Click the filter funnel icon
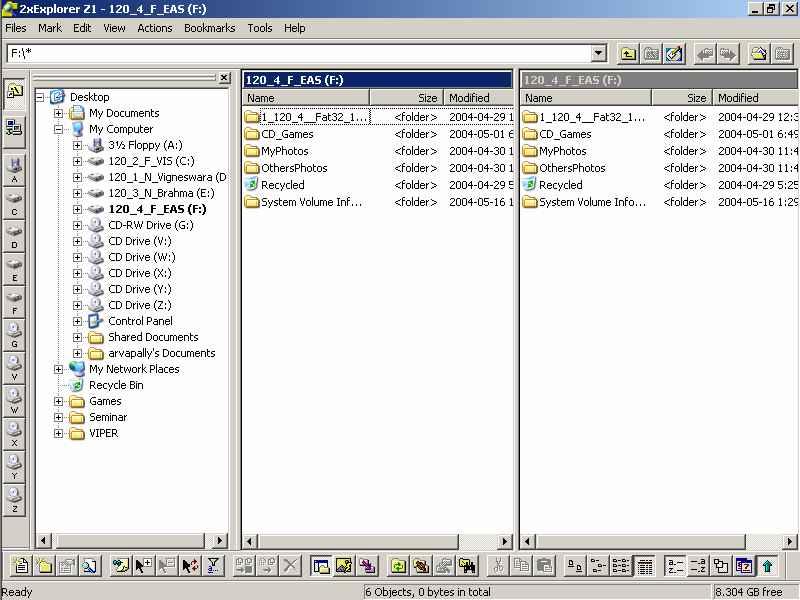The height and width of the screenshot is (600, 800). tap(213, 566)
